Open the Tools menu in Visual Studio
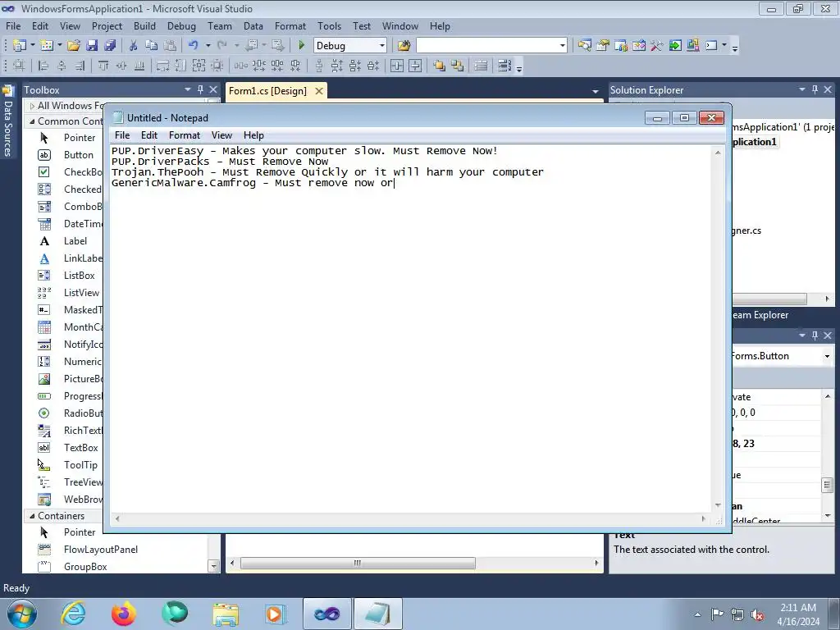The width and height of the screenshot is (840, 630). pyautogui.click(x=329, y=25)
